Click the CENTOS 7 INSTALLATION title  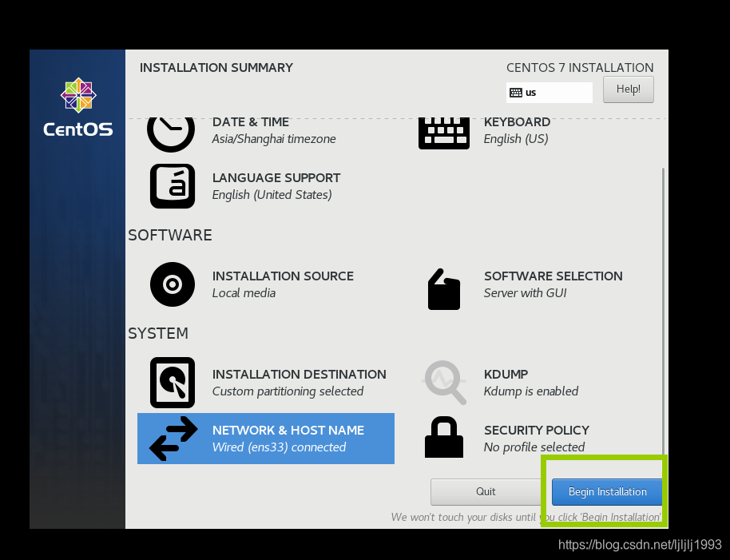pyautogui.click(x=580, y=68)
